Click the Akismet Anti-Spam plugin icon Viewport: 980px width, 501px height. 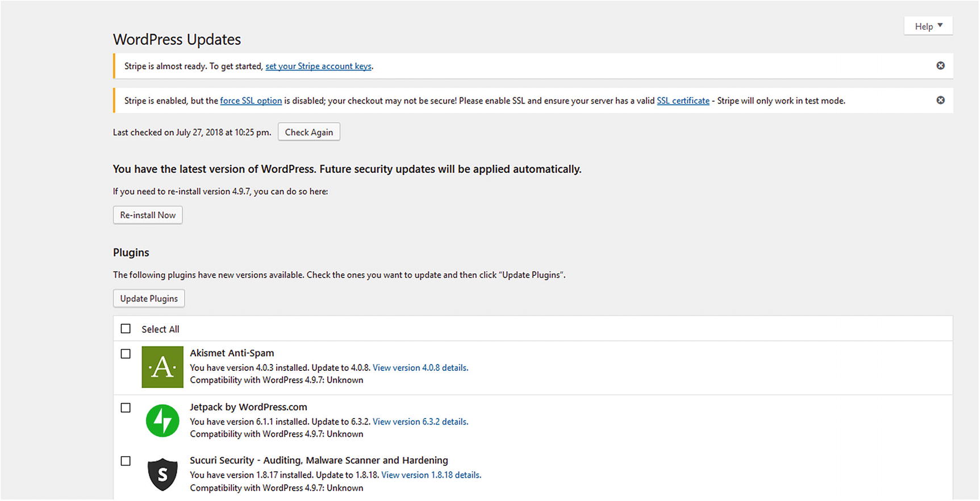(x=162, y=367)
